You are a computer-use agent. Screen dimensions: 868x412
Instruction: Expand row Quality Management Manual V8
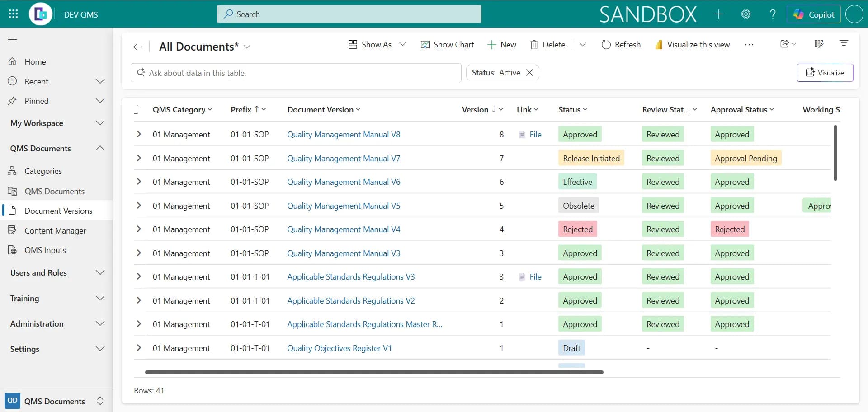pos(139,134)
